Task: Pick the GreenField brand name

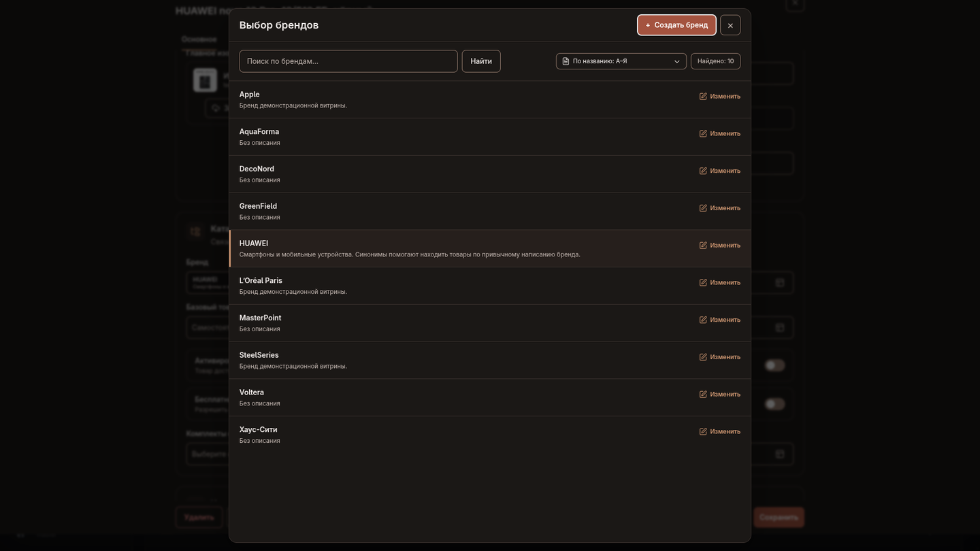Action: (x=258, y=206)
